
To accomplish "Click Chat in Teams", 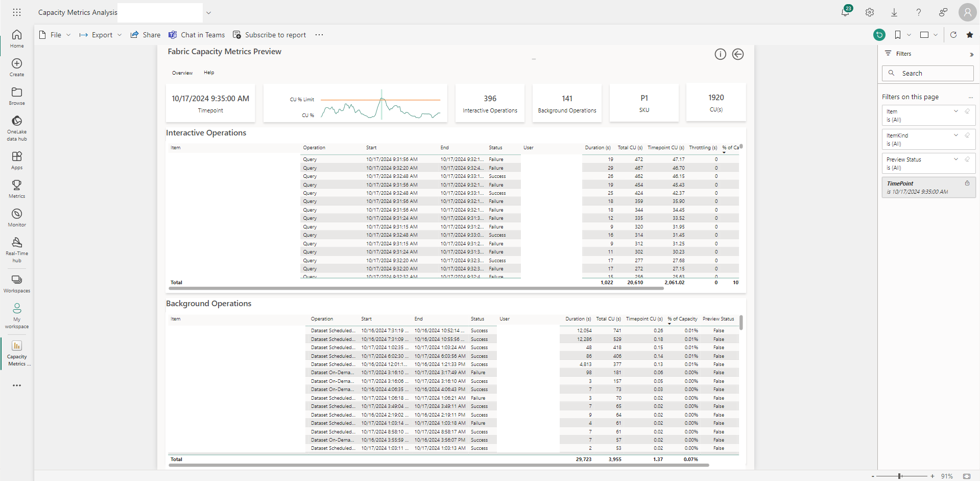I will click(197, 35).
